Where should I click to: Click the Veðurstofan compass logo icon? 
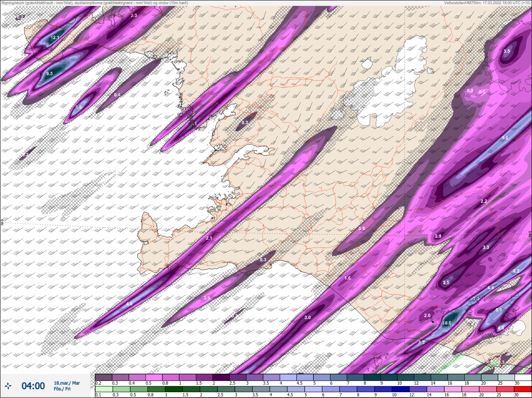pyautogui.click(x=8, y=386)
